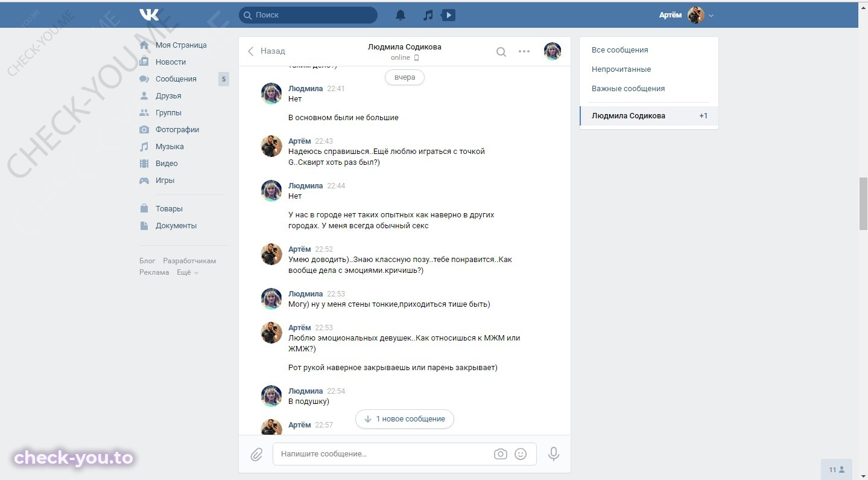
Task: Record a voice message with microphone
Action: pyautogui.click(x=553, y=454)
